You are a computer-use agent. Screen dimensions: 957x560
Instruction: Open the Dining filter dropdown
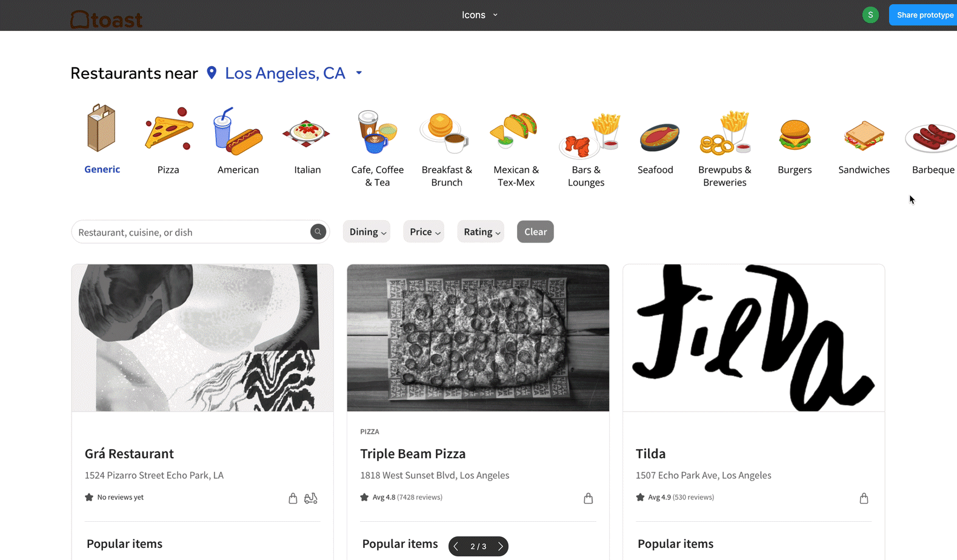(x=367, y=232)
